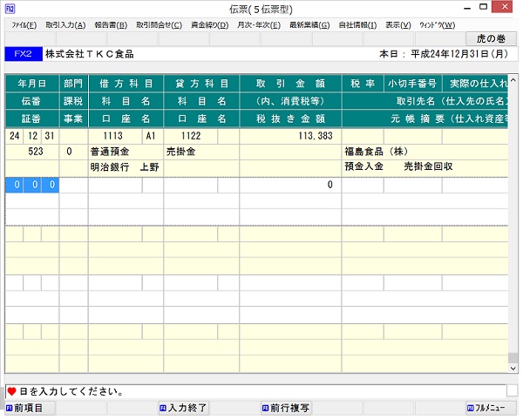The height and width of the screenshot is (420, 523).
Task: Open the 表示(V) menu
Action: [x=398, y=25]
